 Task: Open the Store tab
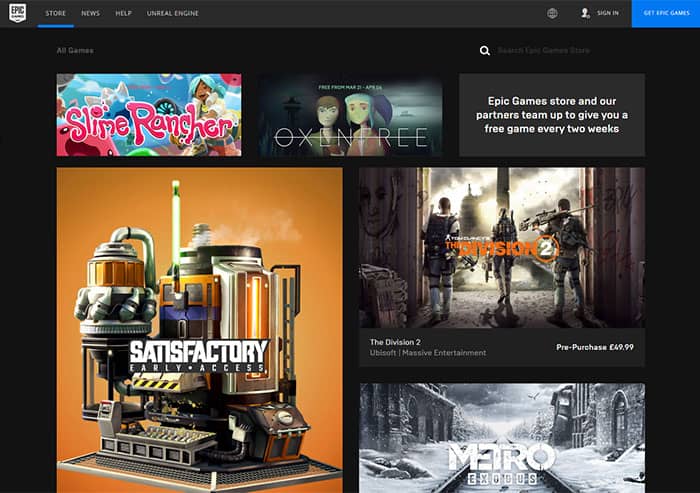(56, 13)
